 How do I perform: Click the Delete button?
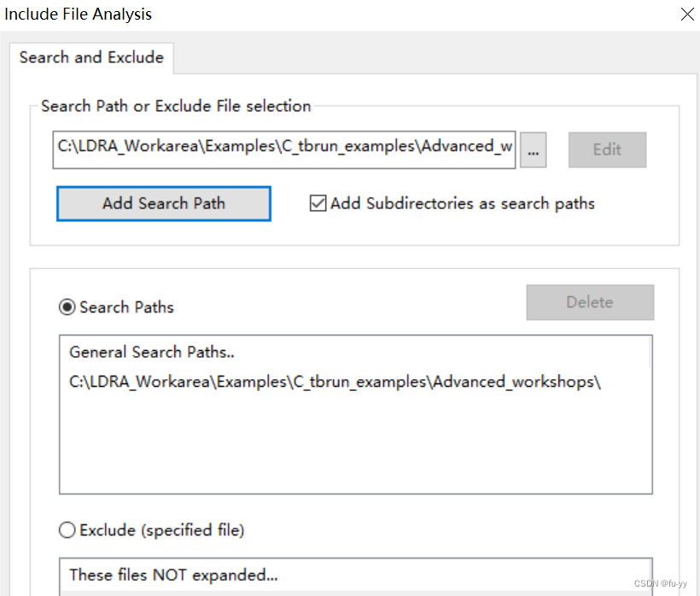[590, 302]
